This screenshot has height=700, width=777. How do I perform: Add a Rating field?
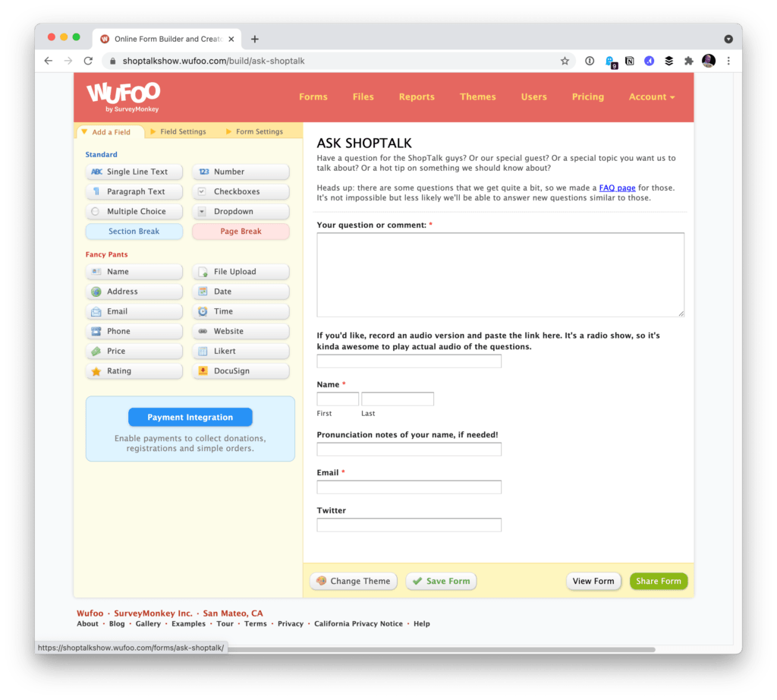point(134,370)
